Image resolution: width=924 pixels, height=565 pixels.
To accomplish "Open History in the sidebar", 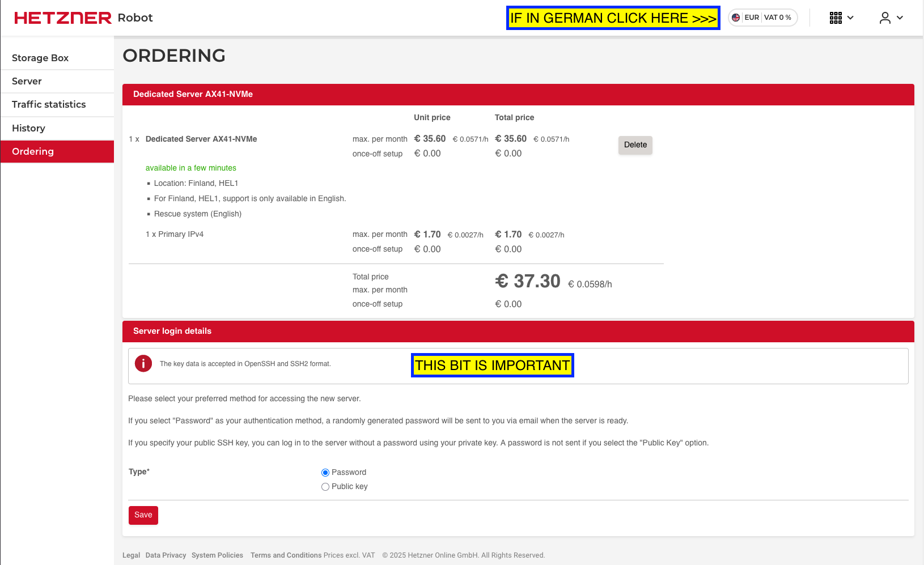I will pyautogui.click(x=28, y=128).
